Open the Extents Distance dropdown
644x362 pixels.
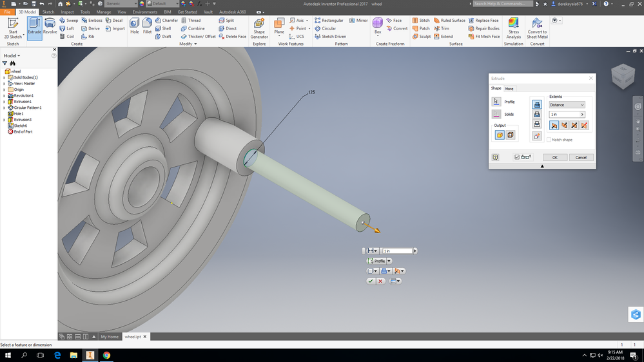(x=567, y=104)
